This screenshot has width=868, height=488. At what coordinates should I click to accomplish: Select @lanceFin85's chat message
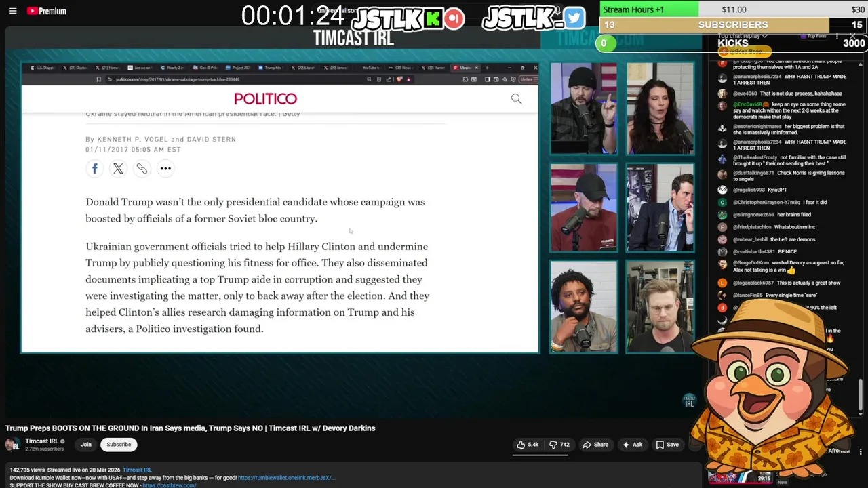click(775, 296)
